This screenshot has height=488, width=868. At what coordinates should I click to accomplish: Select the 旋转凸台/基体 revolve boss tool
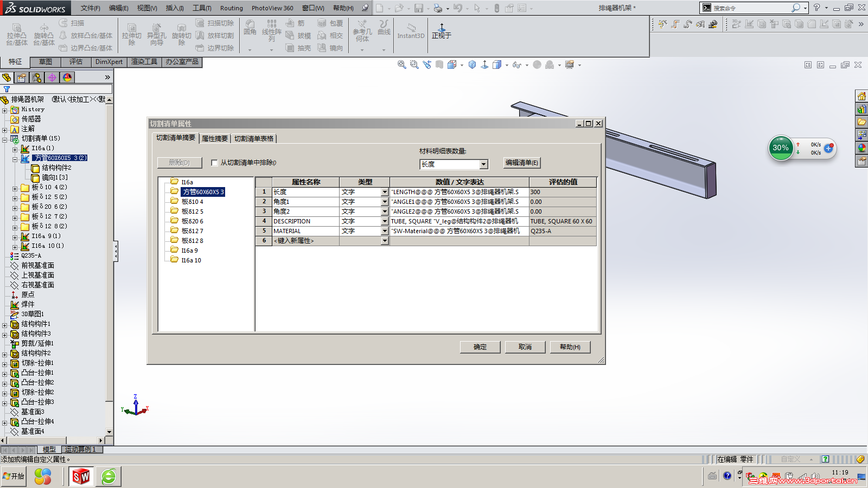(43, 34)
